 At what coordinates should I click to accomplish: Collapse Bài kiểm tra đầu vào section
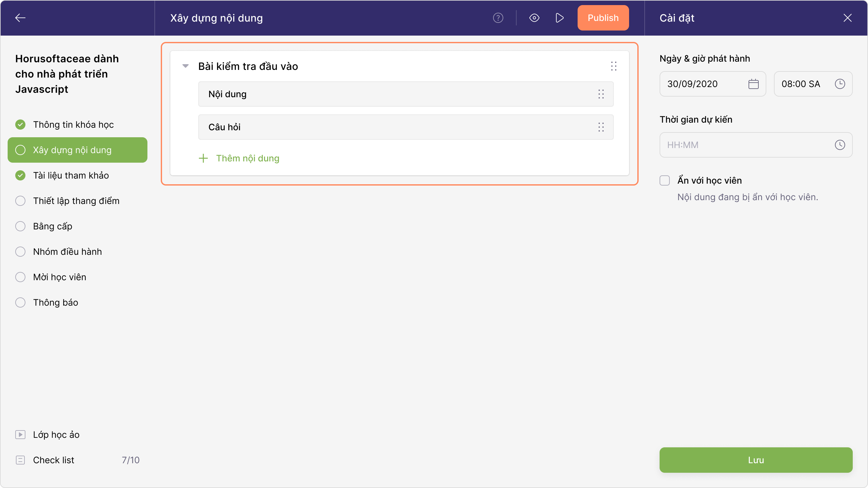coord(185,66)
